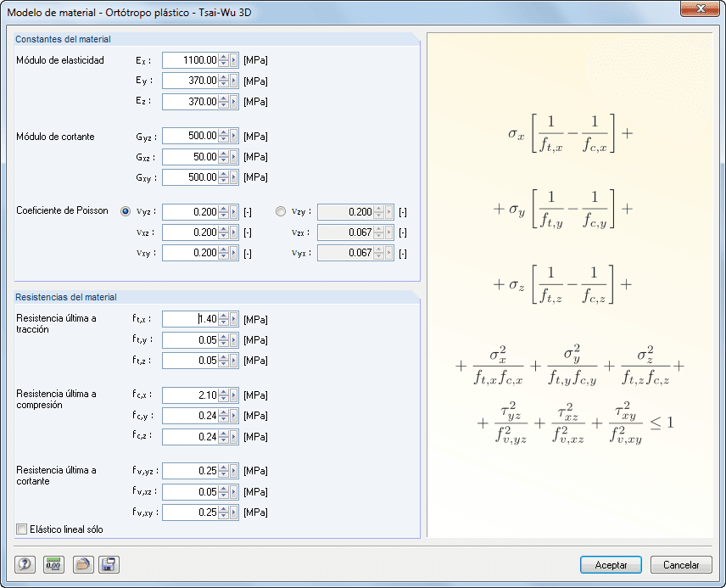Decrement the Gxz shear modulus value
Screen dimensions: 726x588
point(224,160)
